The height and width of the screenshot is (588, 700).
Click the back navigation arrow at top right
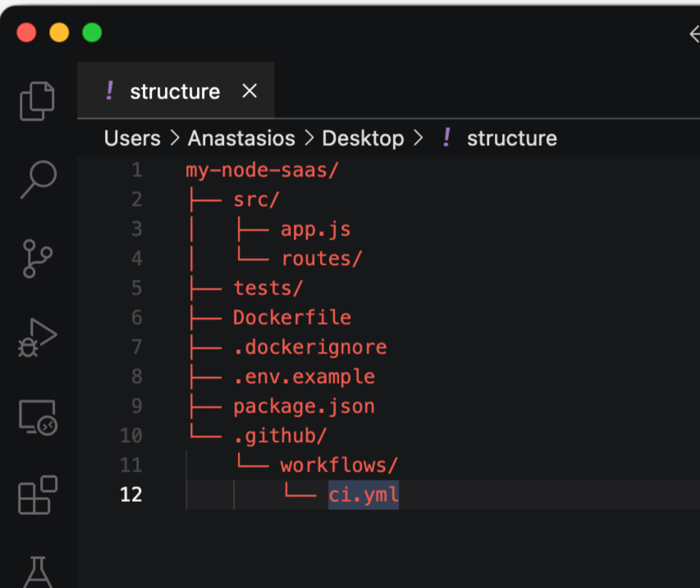coord(694,33)
